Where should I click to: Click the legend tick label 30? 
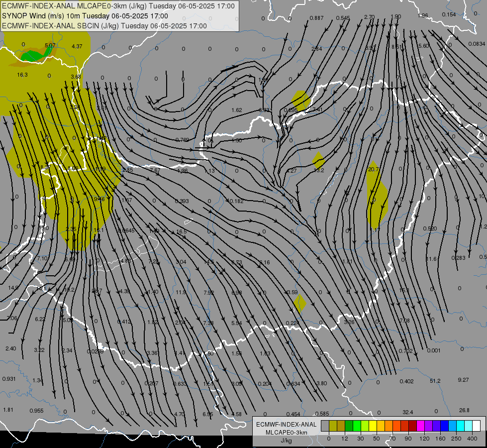(361, 439)
